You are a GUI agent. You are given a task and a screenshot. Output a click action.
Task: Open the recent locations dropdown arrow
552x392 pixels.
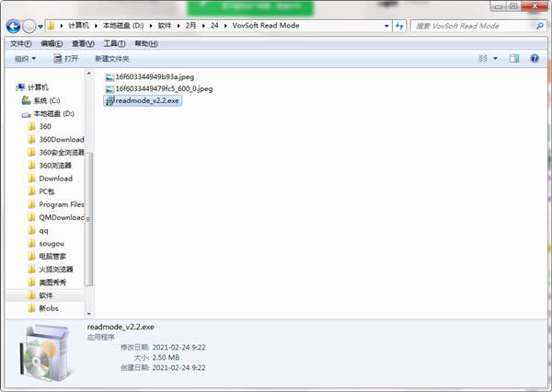point(40,27)
